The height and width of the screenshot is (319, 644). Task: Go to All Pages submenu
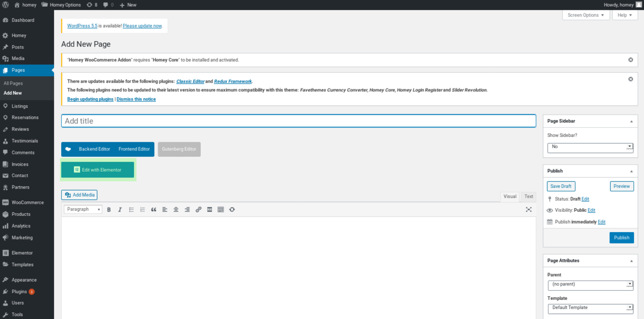click(x=13, y=83)
